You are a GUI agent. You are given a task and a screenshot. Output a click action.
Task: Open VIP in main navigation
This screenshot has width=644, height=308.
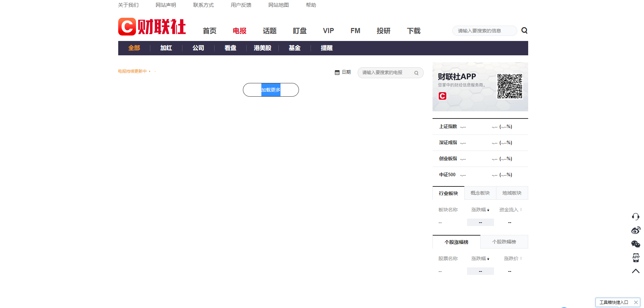point(328,31)
